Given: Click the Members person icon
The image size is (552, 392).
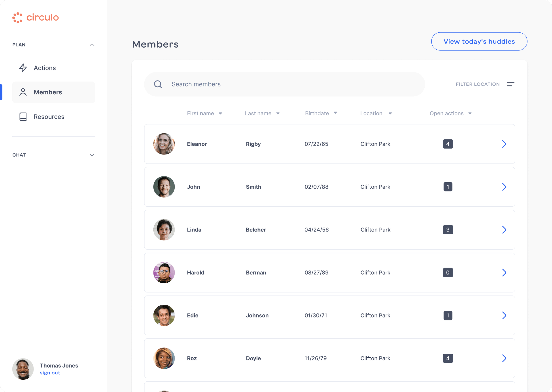Looking at the screenshot, I should [23, 92].
